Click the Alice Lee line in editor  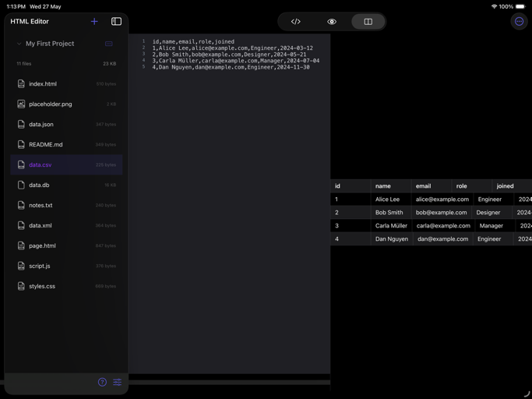coord(232,48)
